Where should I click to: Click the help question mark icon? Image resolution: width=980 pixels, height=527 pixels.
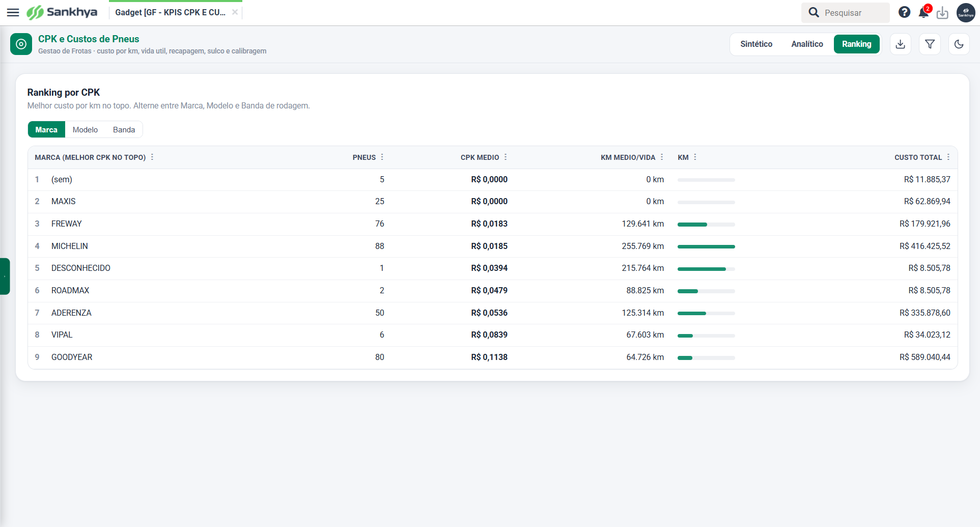pyautogui.click(x=904, y=12)
